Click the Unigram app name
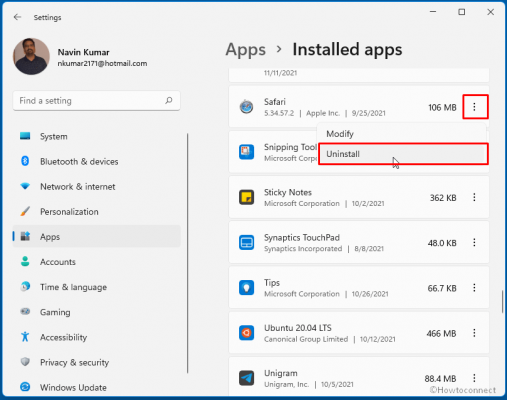 point(281,373)
